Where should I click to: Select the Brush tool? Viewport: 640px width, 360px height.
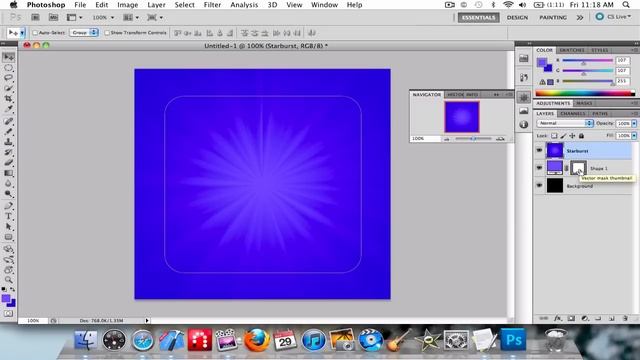point(9,131)
